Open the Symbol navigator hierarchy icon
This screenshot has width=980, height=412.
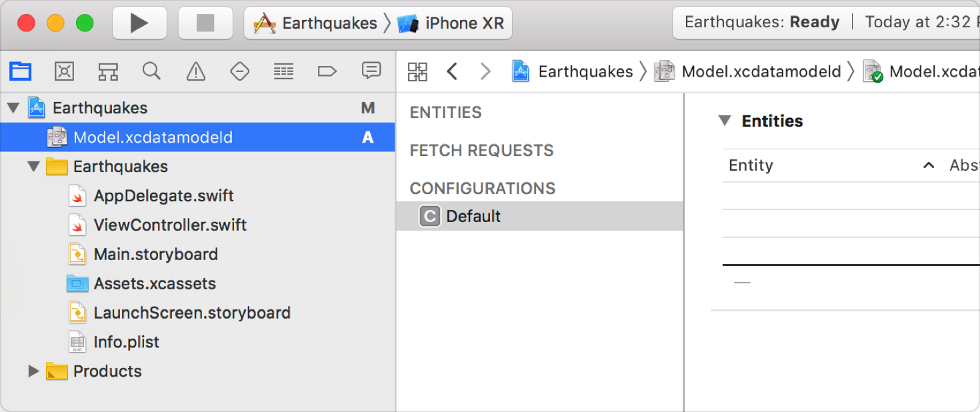108,71
